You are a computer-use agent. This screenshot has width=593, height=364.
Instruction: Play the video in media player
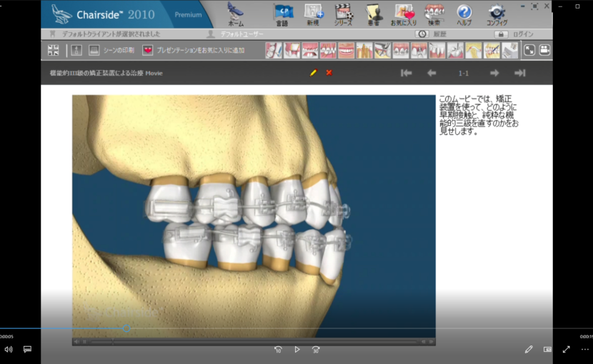297,350
